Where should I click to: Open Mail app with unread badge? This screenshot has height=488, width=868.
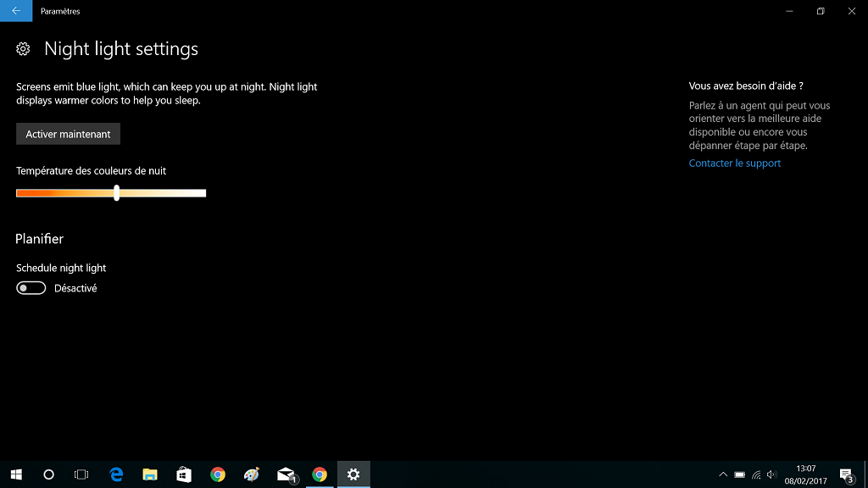tap(287, 474)
